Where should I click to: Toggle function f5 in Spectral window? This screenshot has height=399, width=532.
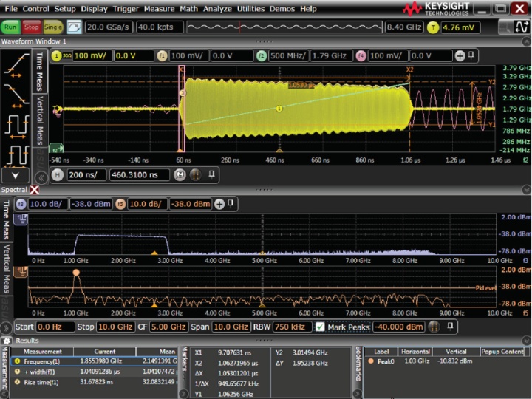click(120, 204)
